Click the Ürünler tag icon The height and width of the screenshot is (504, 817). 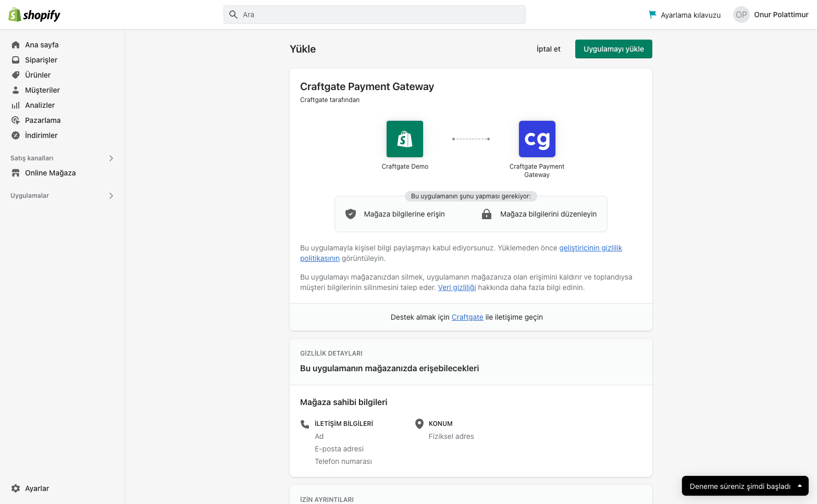16,75
